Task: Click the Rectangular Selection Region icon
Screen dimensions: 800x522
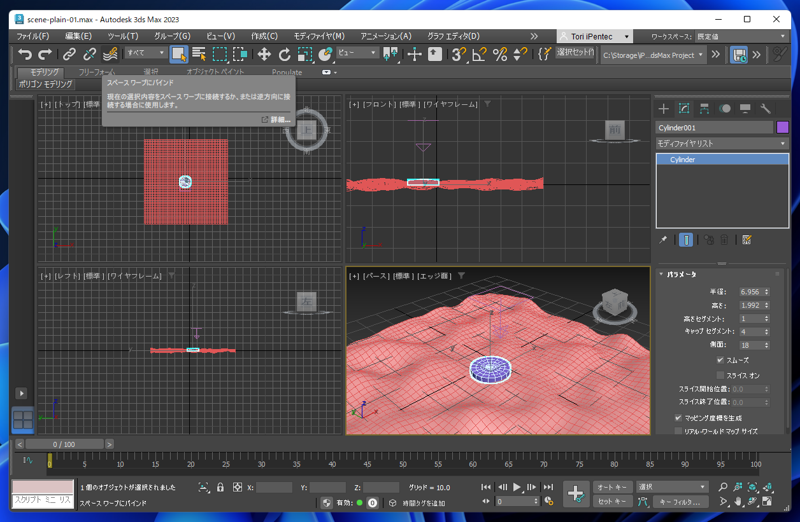Action: click(220, 54)
